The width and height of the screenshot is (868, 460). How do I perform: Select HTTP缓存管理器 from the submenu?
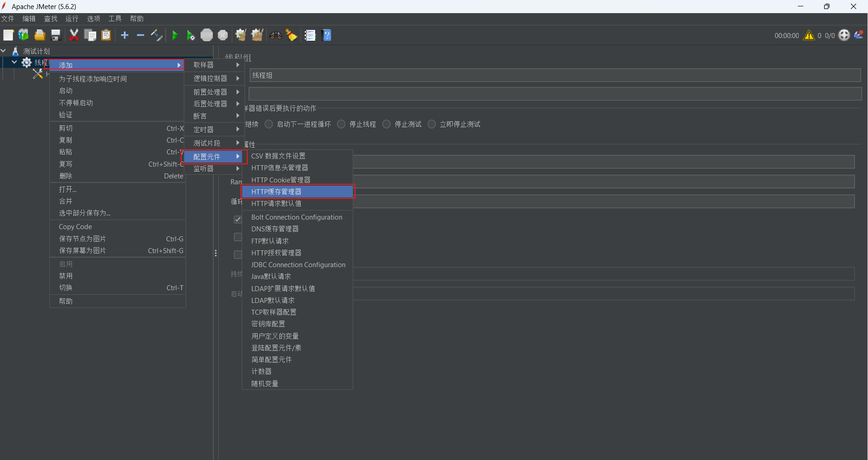297,192
